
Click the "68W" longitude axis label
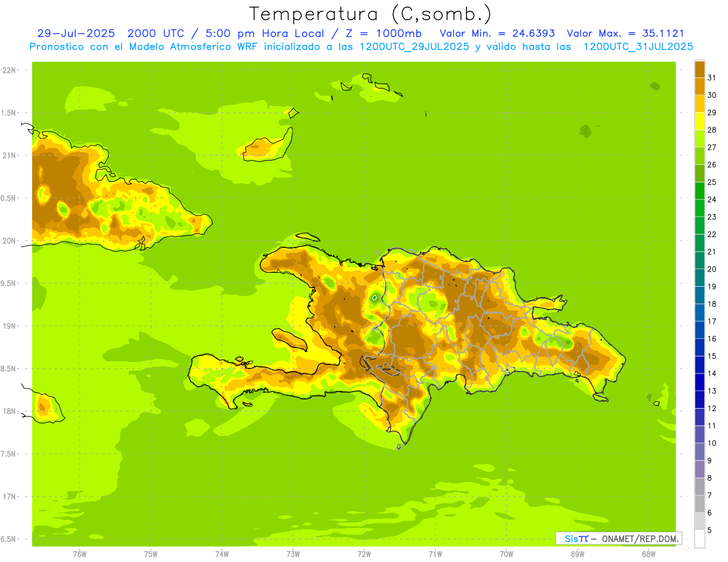coord(649,554)
